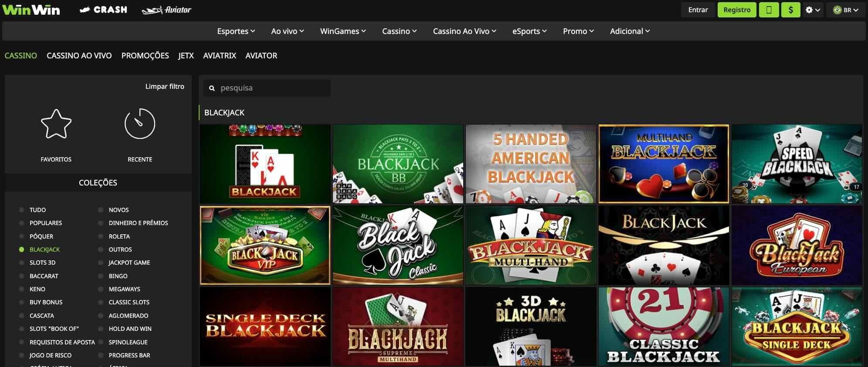Select the NOVOS collection filter

119,210
